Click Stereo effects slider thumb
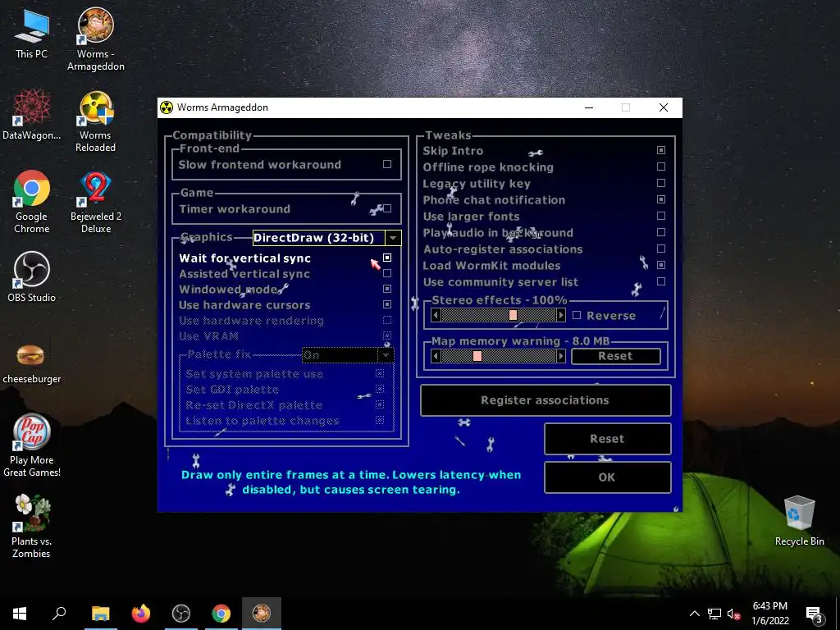Viewport: 840px width, 630px height. [513, 315]
